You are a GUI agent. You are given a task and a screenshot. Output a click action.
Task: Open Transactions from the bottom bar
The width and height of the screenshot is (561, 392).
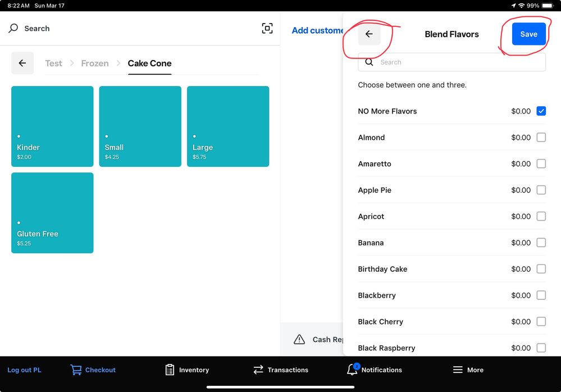click(x=258, y=370)
